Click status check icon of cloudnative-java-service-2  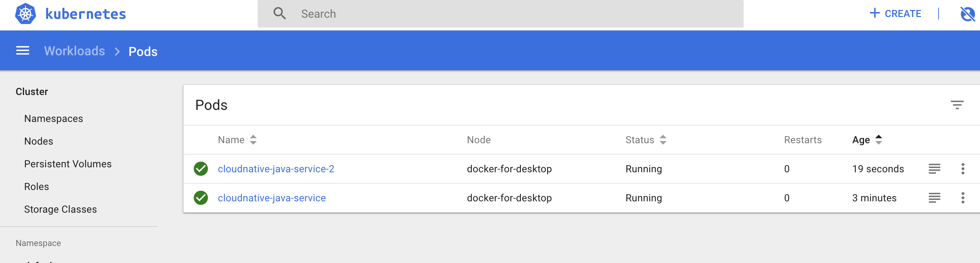(x=201, y=169)
